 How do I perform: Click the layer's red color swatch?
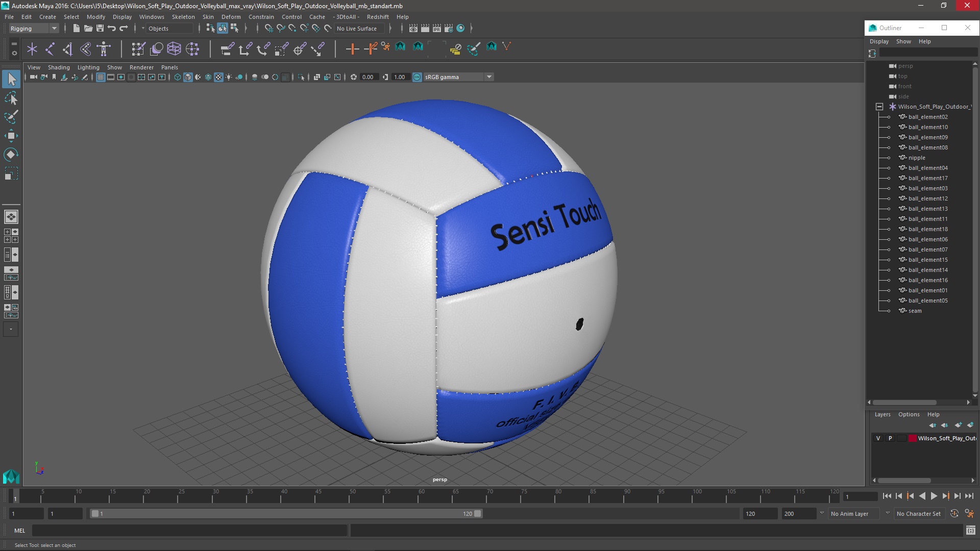[912, 438]
